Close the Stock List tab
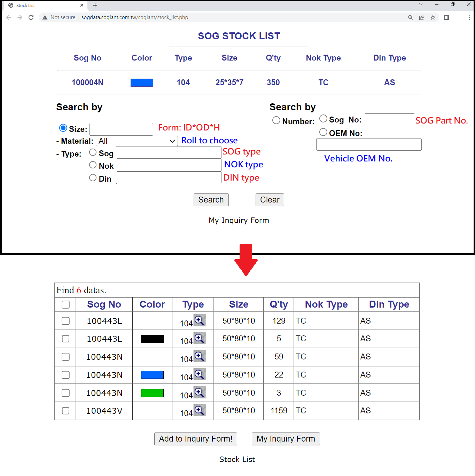The width and height of the screenshot is (475, 476). point(82,5)
